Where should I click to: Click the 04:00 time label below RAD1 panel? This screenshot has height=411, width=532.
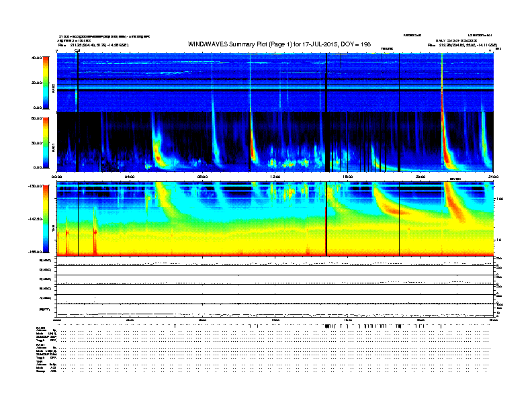click(130, 177)
